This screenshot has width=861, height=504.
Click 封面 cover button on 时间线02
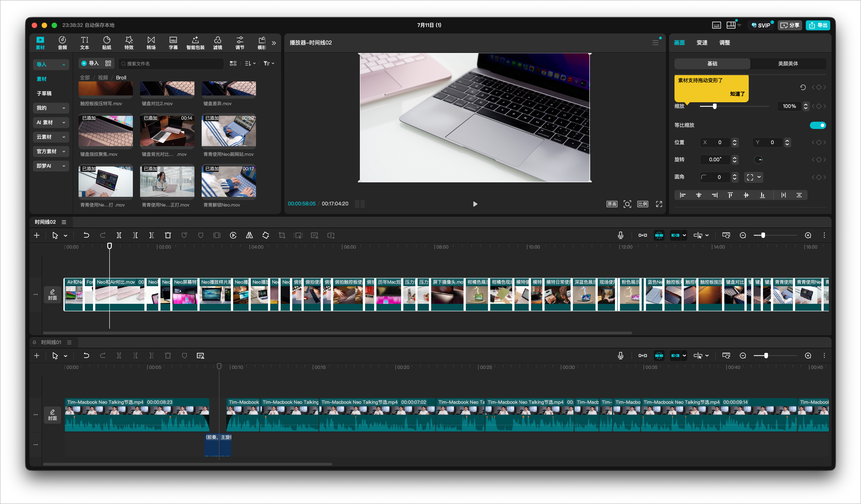[52, 295]
